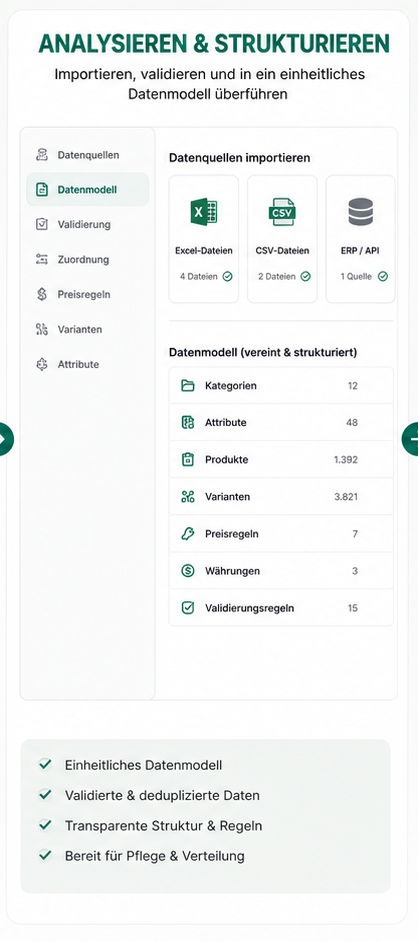
Task: Click the Preisregeln tag icon in Datenmodell list
Action: tap(188, 534)
